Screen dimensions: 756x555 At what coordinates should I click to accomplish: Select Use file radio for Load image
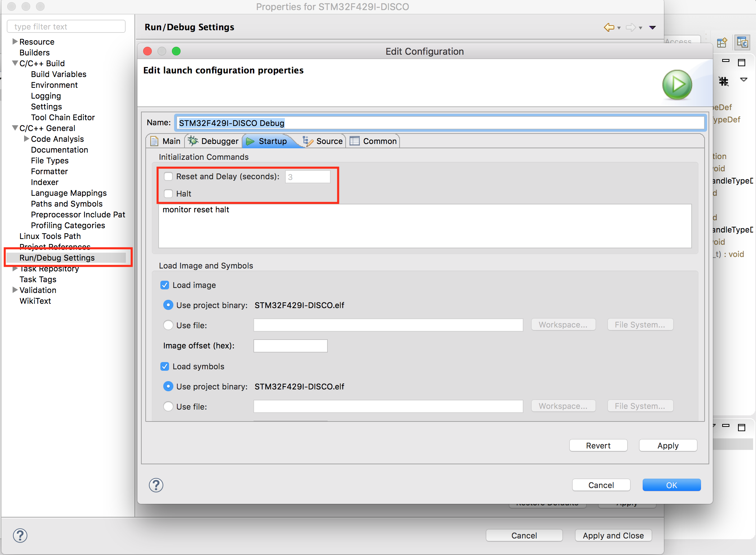[168, 325]
